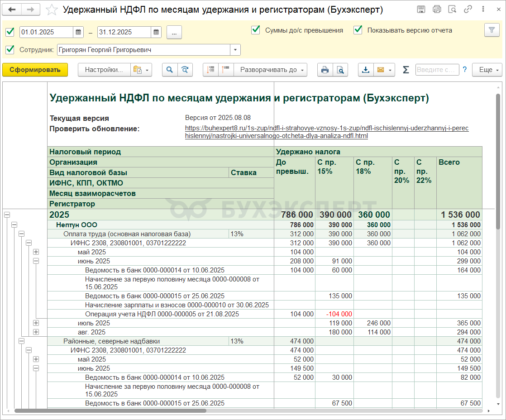Send report by email envelope icon
The image size is (506, 420).
381,70
